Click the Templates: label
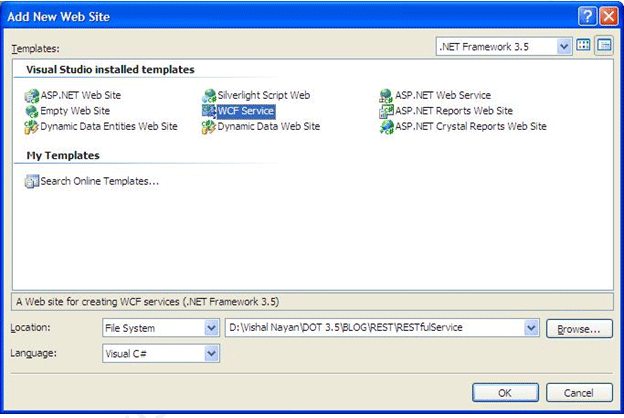Image resolution: width=624 pixels, height=418 pixels. pyautogui.click(x=35, y=49)
